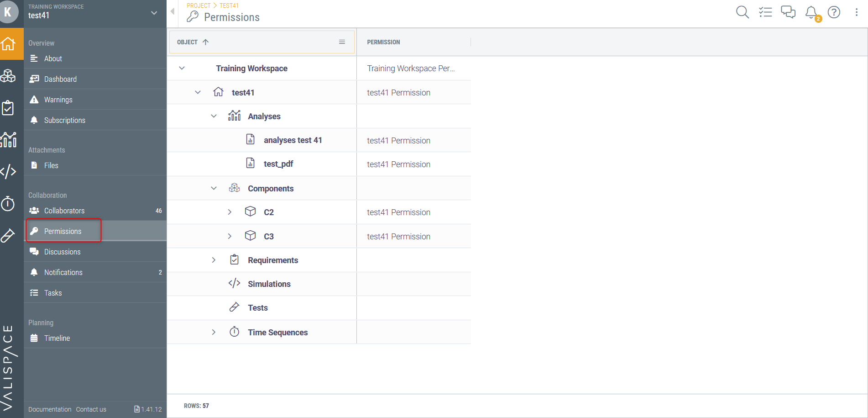Expand the C2 component row

(230, 212)
